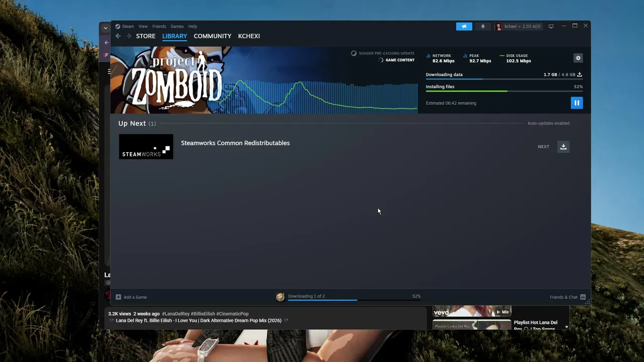
Task: Click the PEAK 92.7 Mbps stat
Action: 477,58
